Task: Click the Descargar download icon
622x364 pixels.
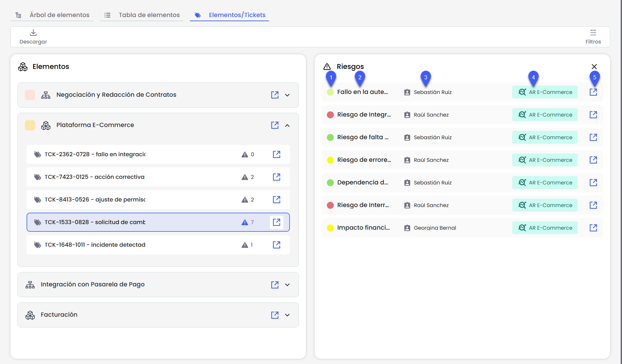Action: click(33, 33)
